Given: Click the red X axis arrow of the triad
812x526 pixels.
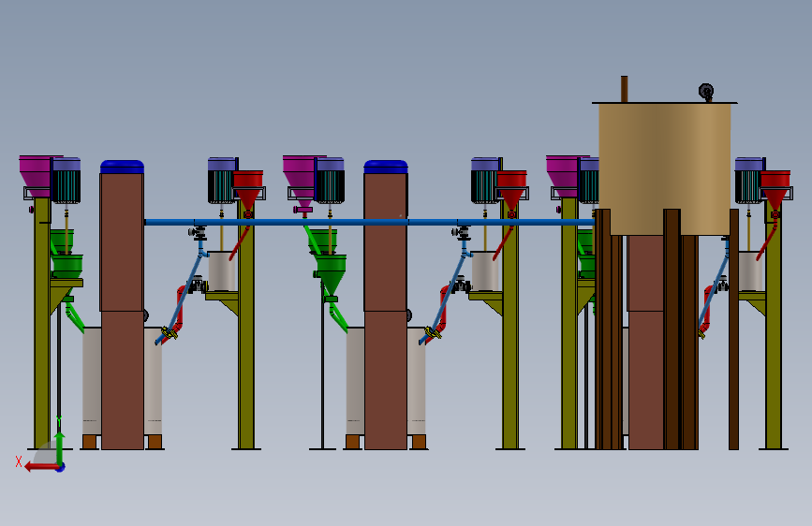Looking at the screenshot, I should pyautogui.click(x=40, y=467).
